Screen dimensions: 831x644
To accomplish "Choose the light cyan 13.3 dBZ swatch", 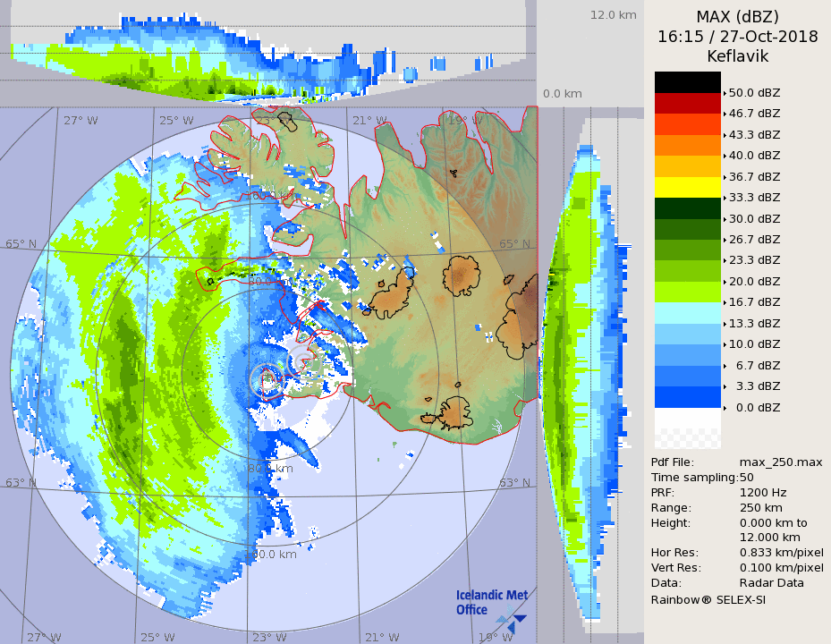I will (x=687, y=312).
